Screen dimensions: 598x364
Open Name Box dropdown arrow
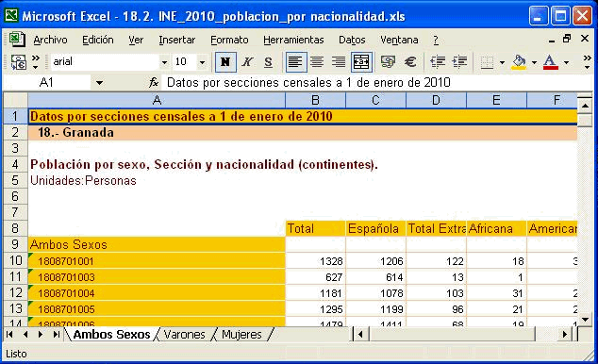[99, 83]
